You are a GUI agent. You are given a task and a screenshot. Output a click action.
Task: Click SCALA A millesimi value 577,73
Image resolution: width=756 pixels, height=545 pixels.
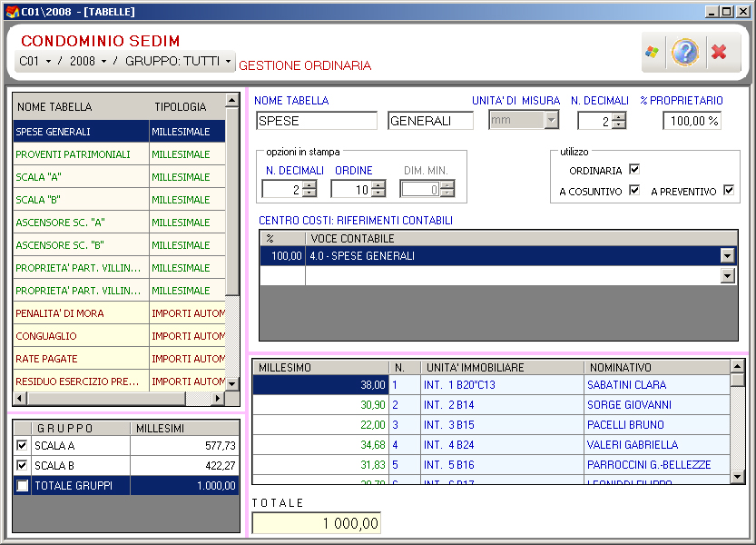[184, 445]
